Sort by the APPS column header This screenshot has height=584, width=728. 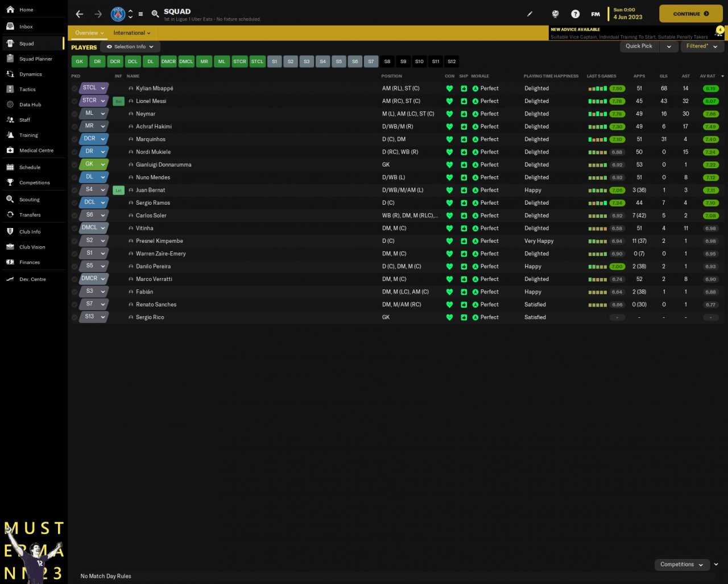(x=640, y=76)
